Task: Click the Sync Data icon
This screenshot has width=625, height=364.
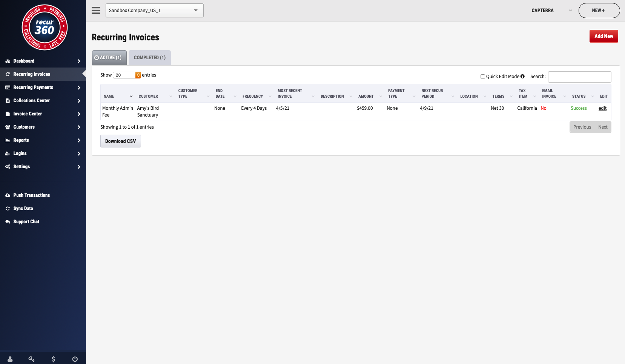Action: pyautogui.click(x=8, y=208)
